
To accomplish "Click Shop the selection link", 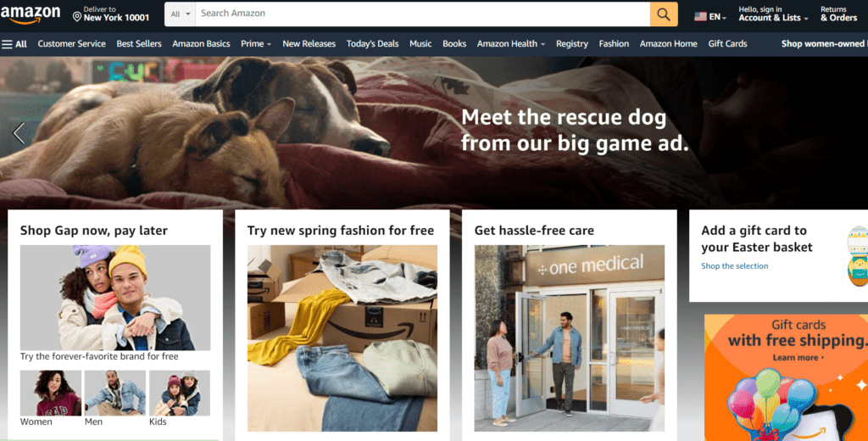I will 735,266.
